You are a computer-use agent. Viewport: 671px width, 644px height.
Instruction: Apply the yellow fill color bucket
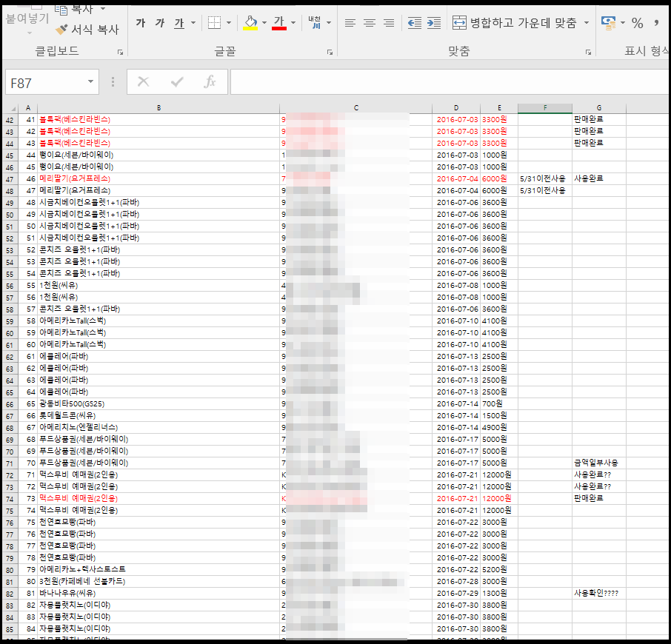pyautogui.click(x=250, y=23)
